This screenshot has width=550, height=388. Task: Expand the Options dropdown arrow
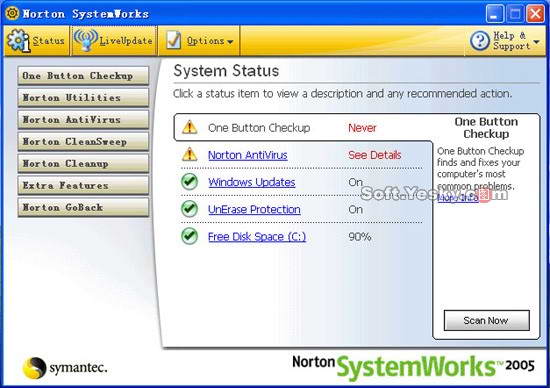tap(230, 42)
